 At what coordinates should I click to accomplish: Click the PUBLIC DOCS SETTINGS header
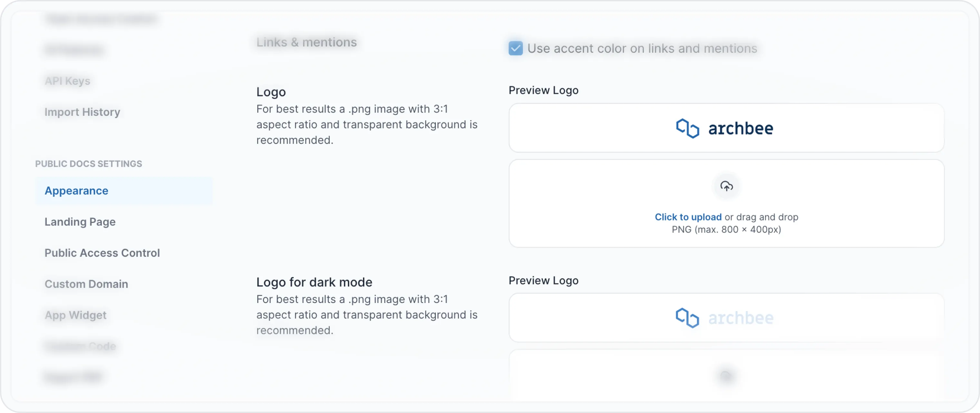[x=89, y=164]
